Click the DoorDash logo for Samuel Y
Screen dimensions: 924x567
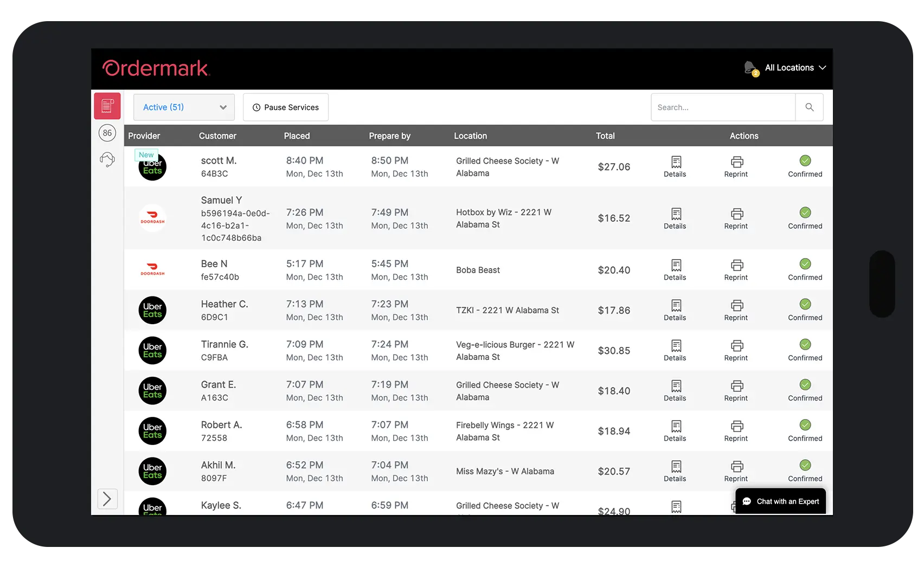152,218
